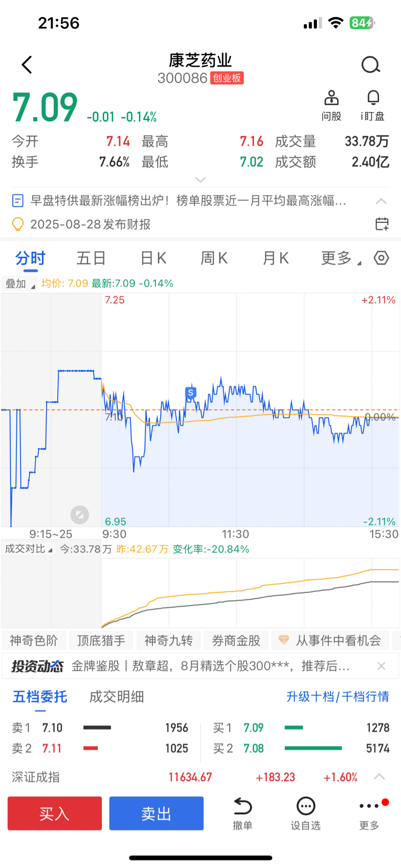
Task: Tap the blue 卖出 button
Action: [x=156, y=813]
